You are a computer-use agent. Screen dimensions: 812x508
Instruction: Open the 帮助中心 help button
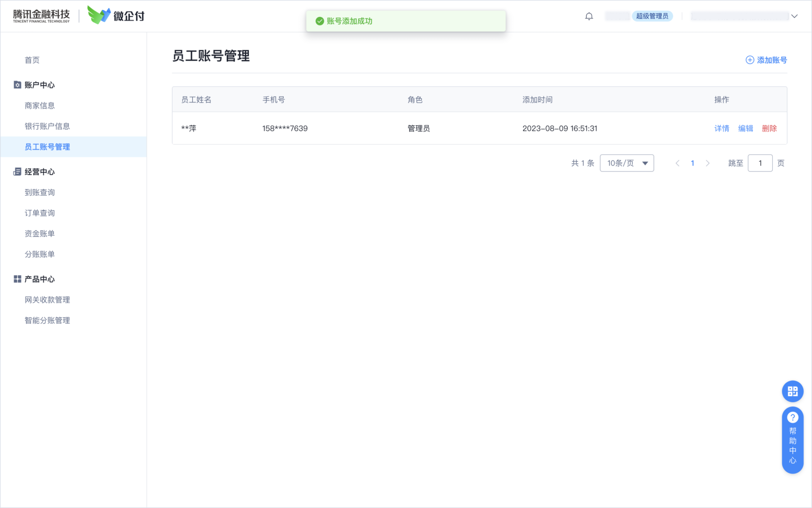tap(793, 440)
